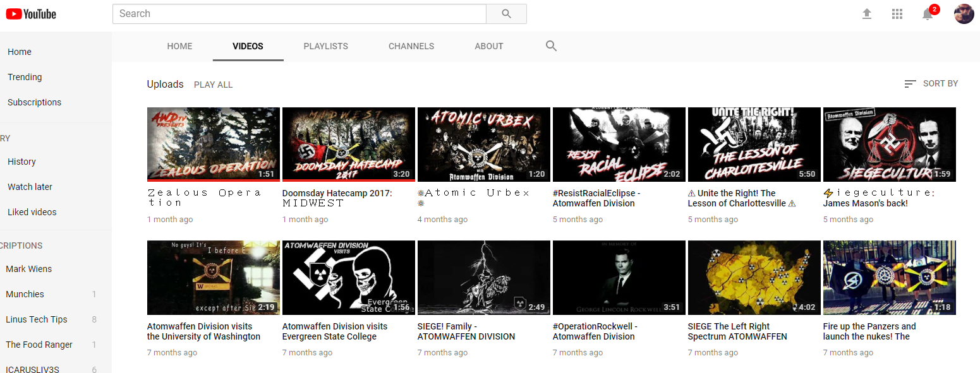
Task: Click the 'SIEGE The Left Right Spectrum' title
Action: pos(737,331)
